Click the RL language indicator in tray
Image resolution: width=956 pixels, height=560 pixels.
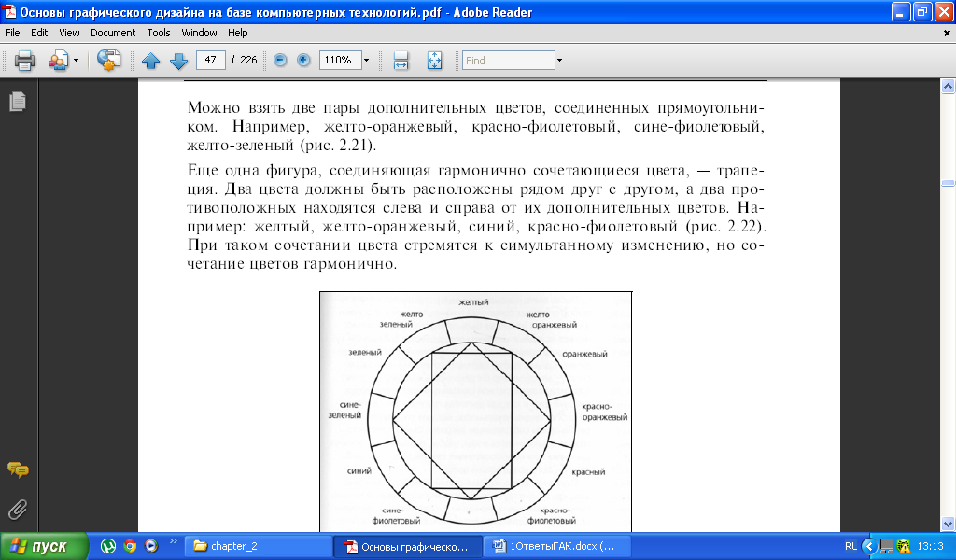[x=851, y=546]
